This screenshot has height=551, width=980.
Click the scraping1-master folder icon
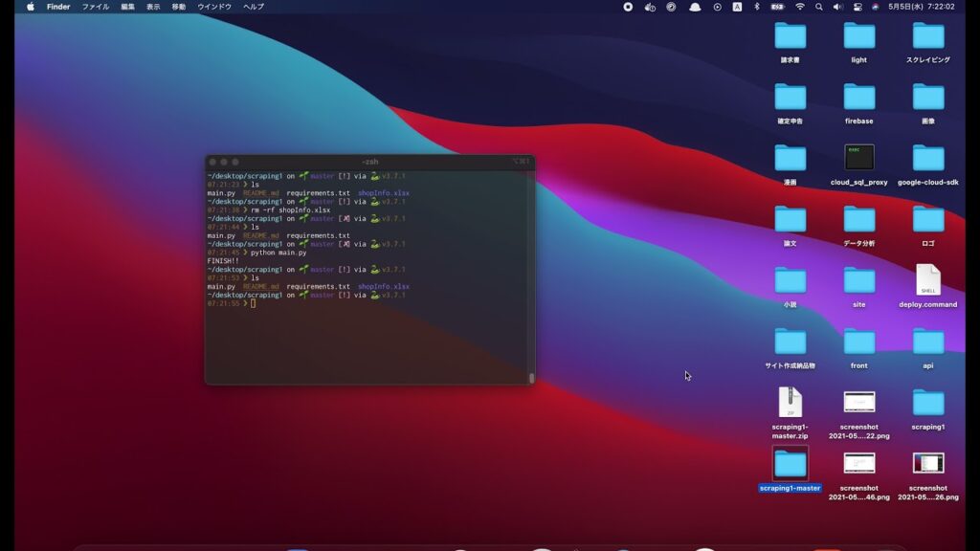click(790, 464)
